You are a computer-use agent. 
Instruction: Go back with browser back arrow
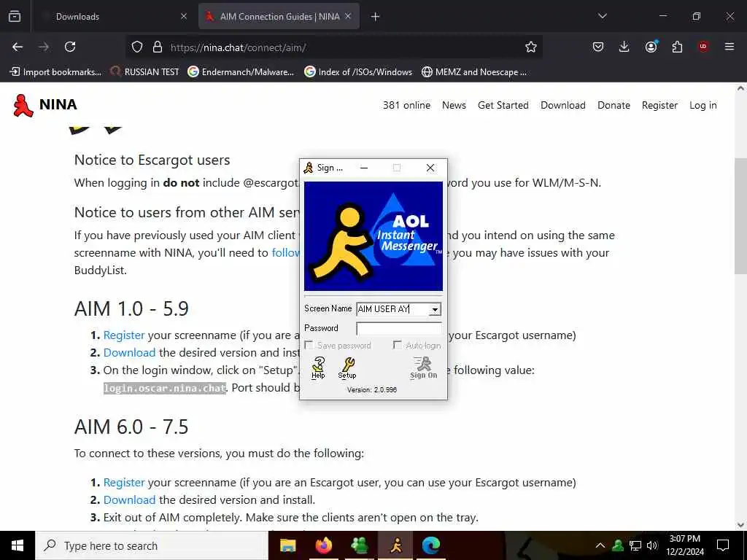tap(18, 47)
